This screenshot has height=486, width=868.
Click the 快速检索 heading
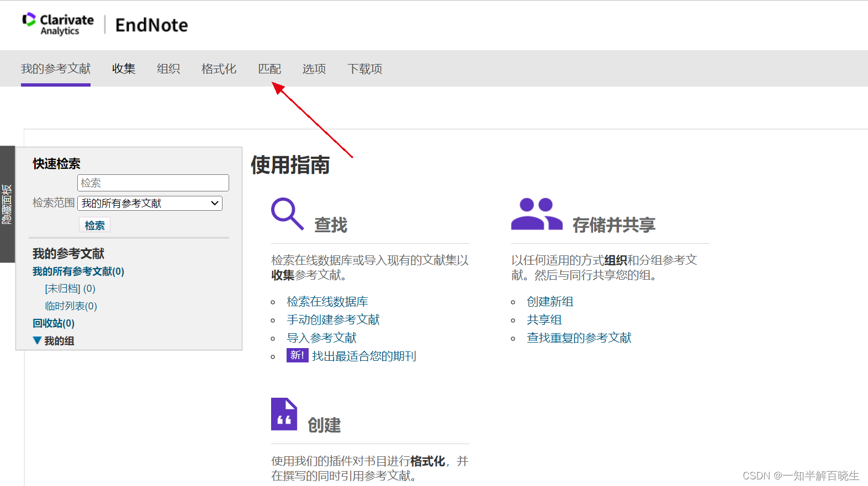(56, 164)
